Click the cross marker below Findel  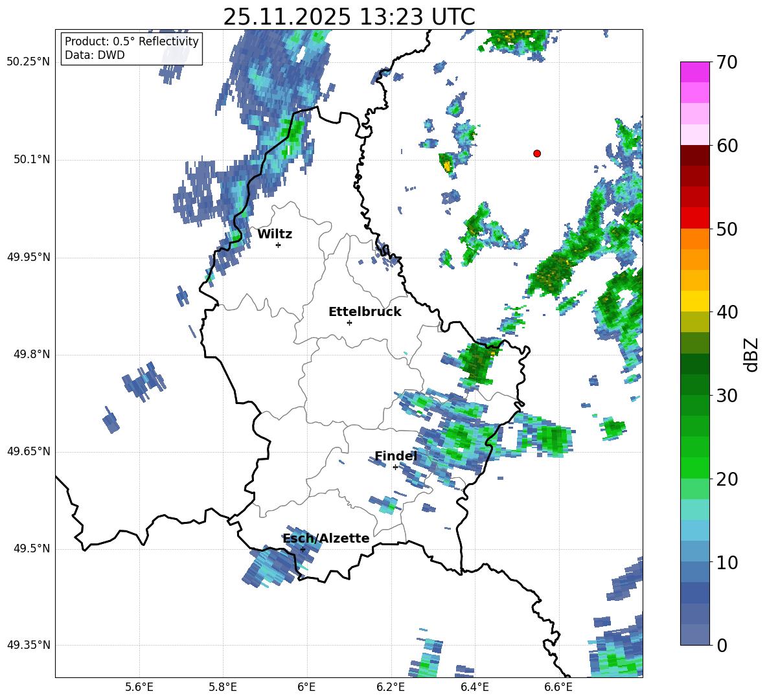395,468
